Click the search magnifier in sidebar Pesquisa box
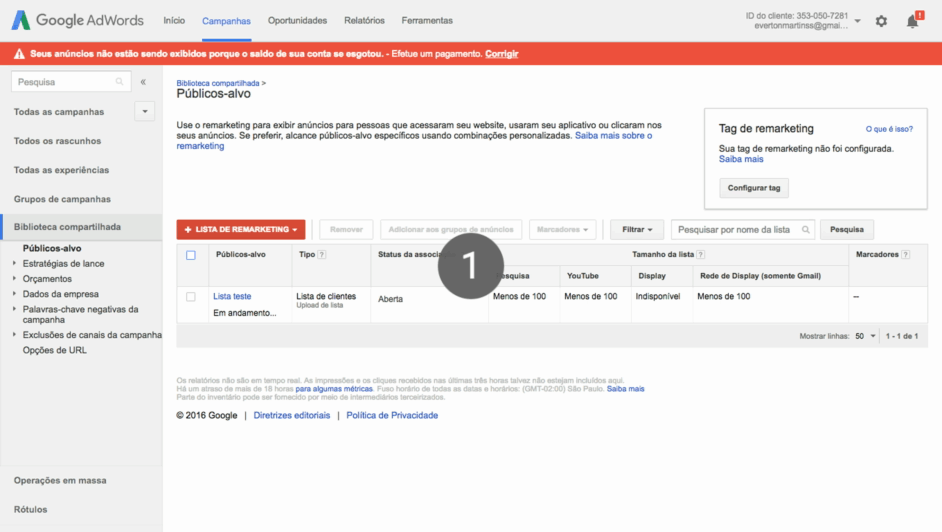 tap(120, 82)
